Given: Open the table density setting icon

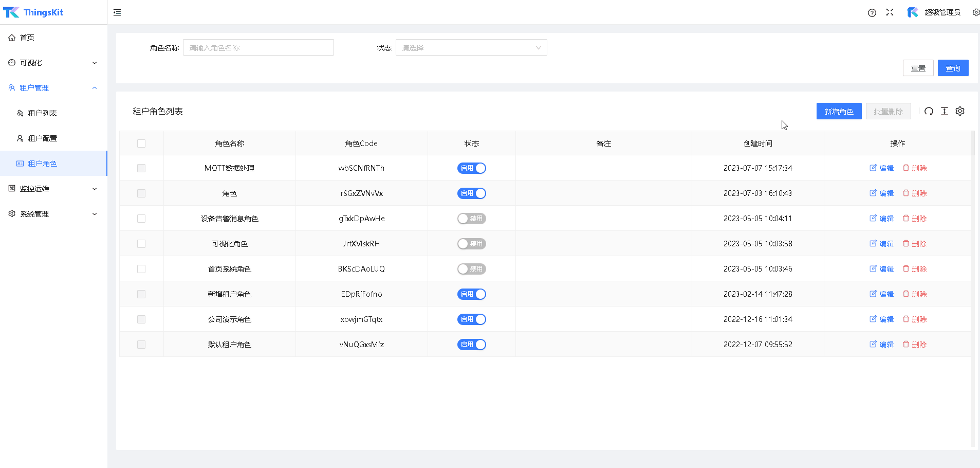Looking at the screenshot, I should pos(944,111).
